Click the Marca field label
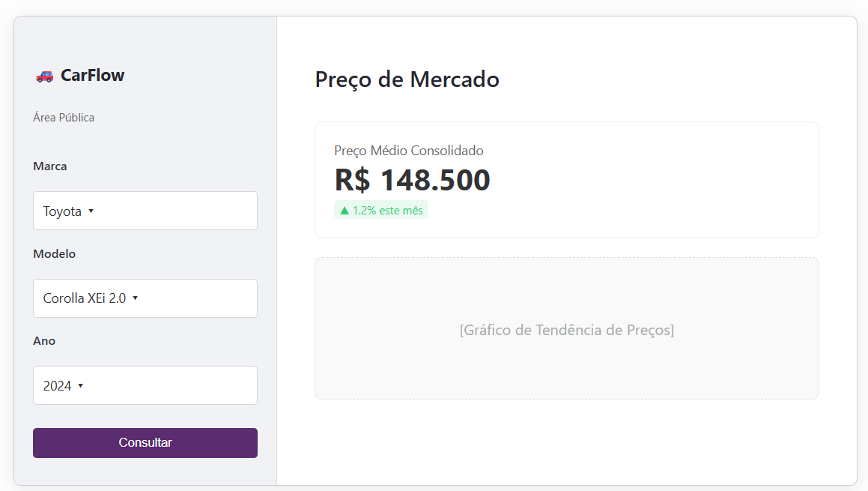 coord(50,166)
